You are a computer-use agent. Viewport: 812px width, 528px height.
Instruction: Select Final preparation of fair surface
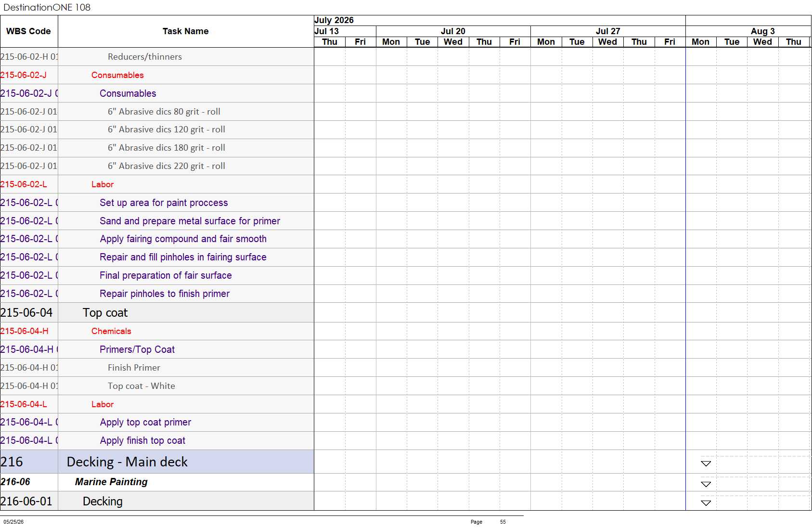coord(166,275)
